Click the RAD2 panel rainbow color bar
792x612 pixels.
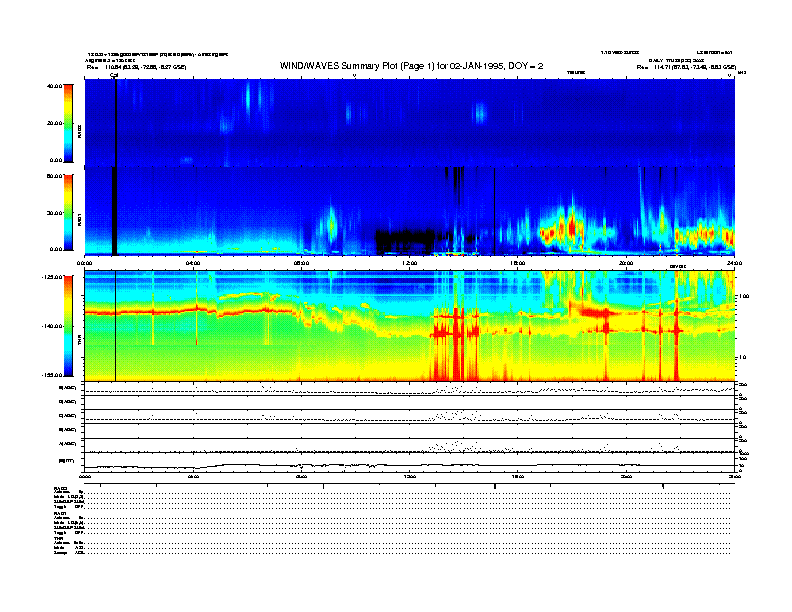68,123
